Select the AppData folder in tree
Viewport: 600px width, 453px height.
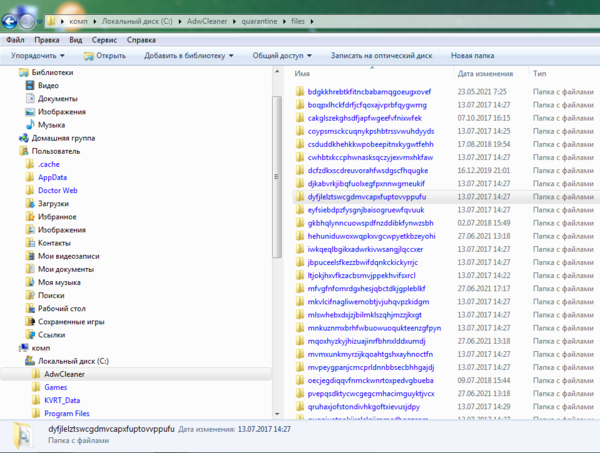tap(52, 177)
